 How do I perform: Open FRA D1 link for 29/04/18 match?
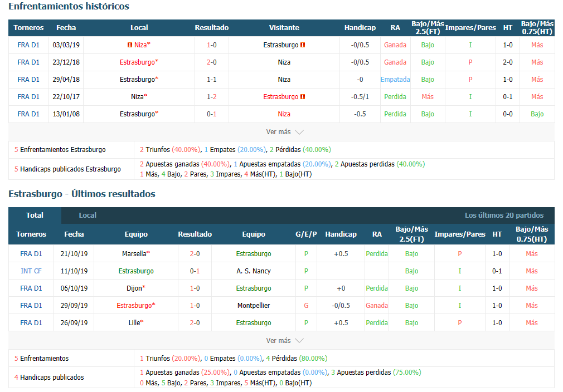click(x=28, y=79)
